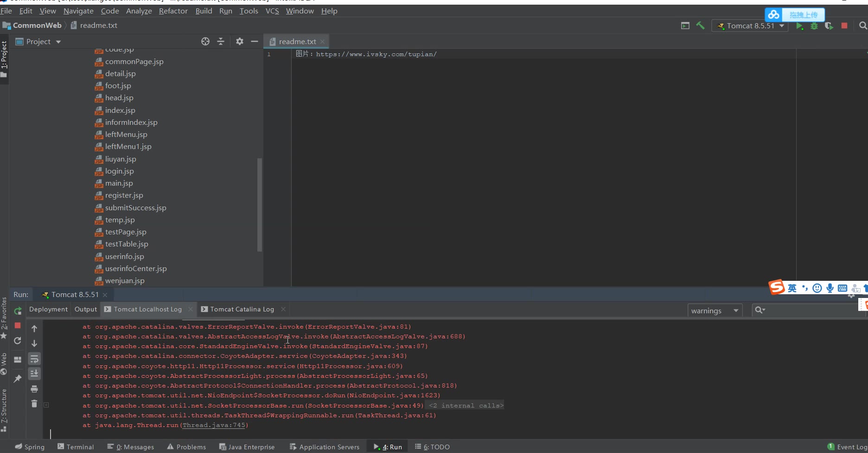The height and width of the screenshot is (453, 868).
Task: Stop the server with the top toolbar red square
Action: tap(844, 26)
